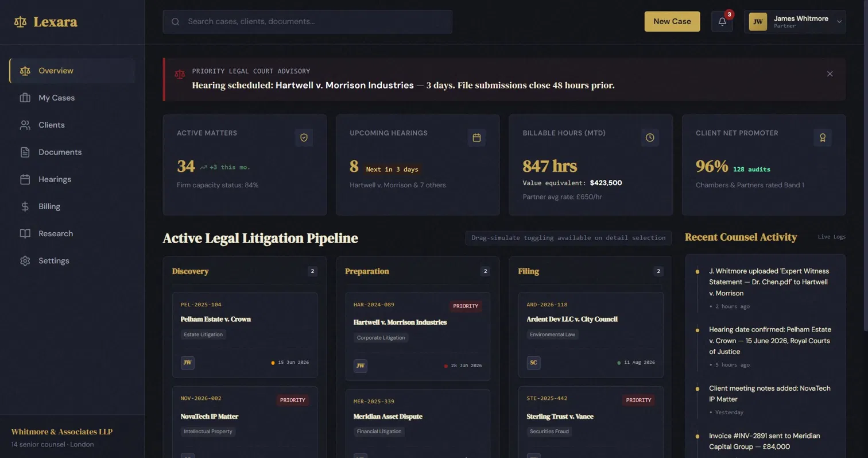The width and height of the screenshot is (868, 458).
Task: Click the 'Next in 3 days' label
Action: [392, 170]
